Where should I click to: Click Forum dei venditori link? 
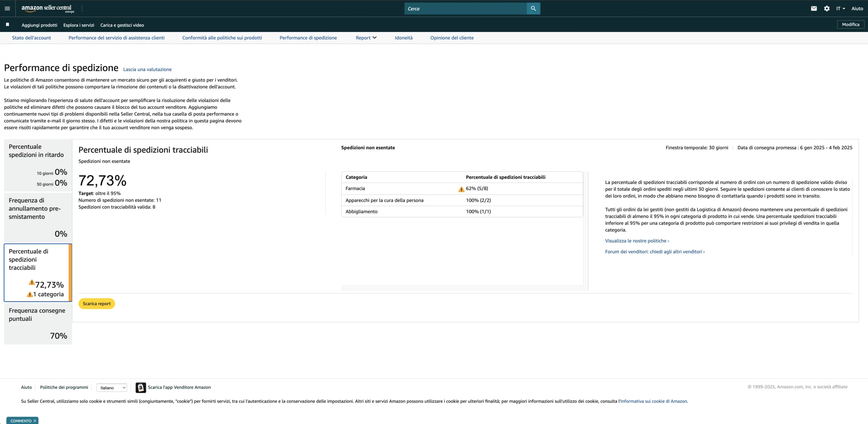[x=655, y=252]
